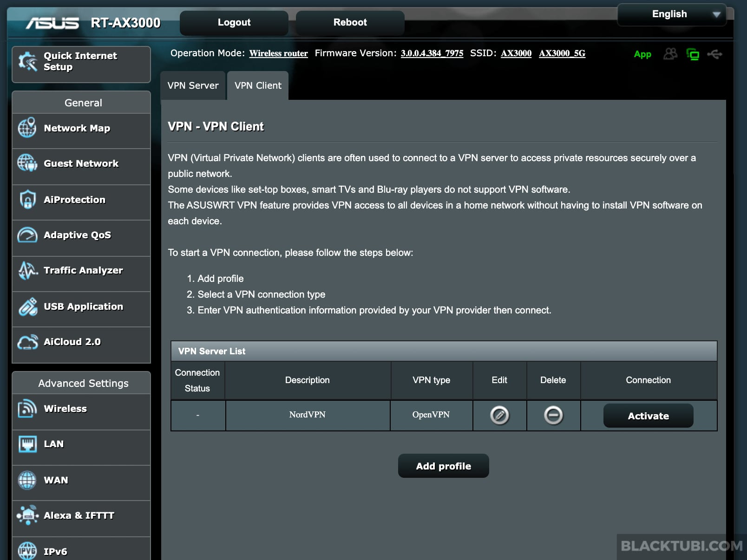This screenshot has height=560, width=747.
Task: Open the AiCloud 2.0 cloud icon
Action: [27, 342]
